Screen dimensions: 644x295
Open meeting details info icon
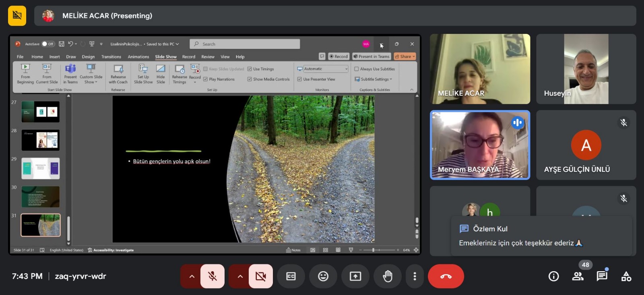tap(554, 276)
